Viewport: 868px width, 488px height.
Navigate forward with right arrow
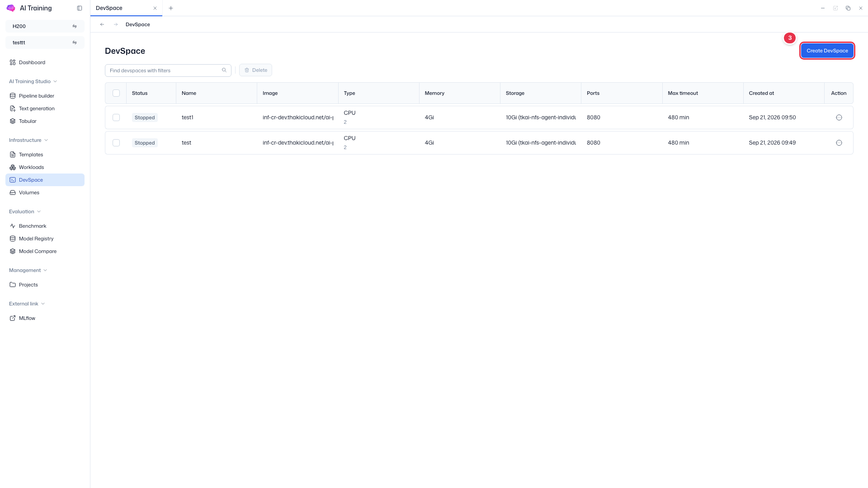116,24
